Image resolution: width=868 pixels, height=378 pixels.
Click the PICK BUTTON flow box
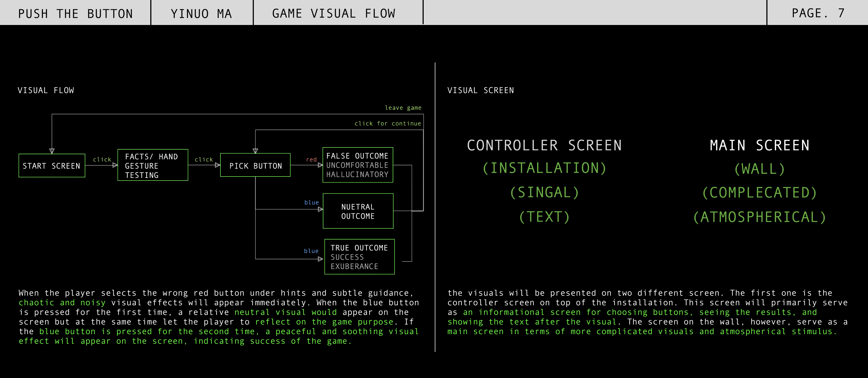pos(255,165)
